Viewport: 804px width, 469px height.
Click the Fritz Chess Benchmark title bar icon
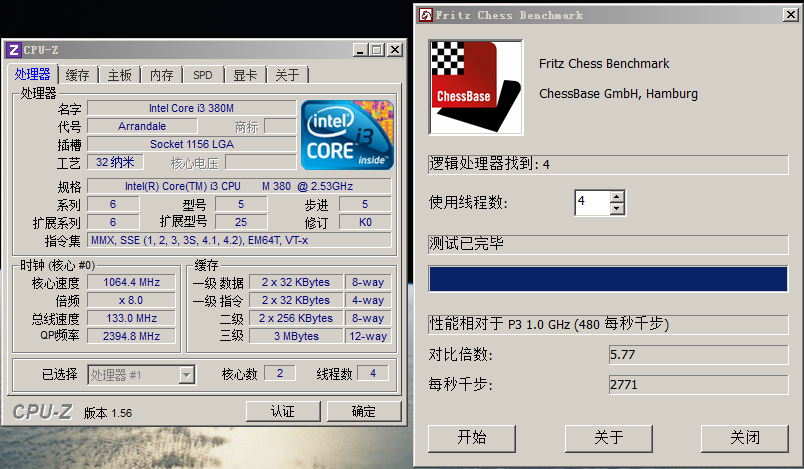click(426, 15)
